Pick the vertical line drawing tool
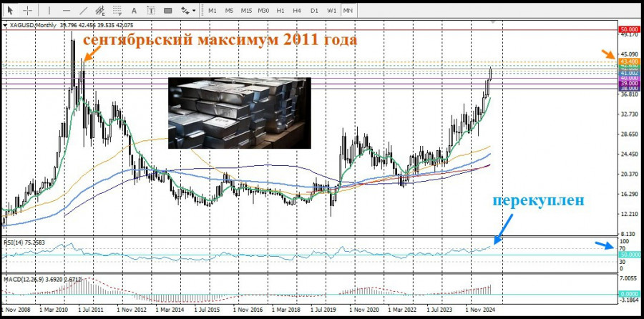The width and height of the screenshot is (644, 319). (x=49, y=10)
